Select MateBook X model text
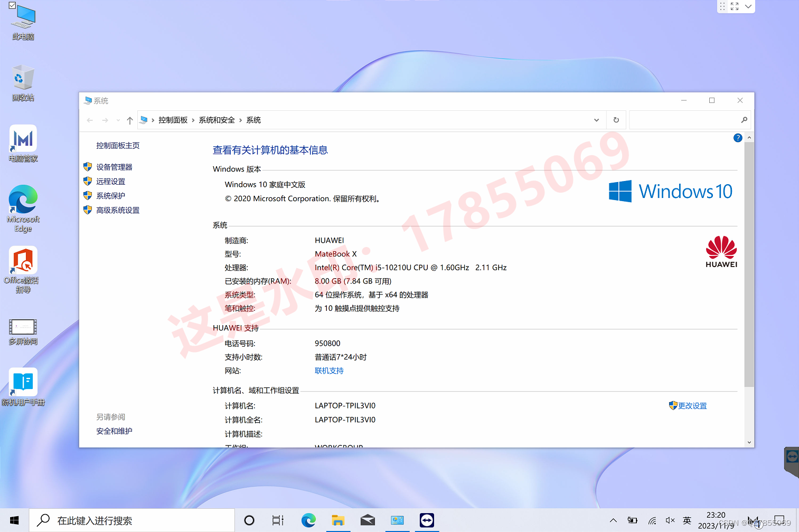This screenshot has width=799, height=532. [336, 254]
